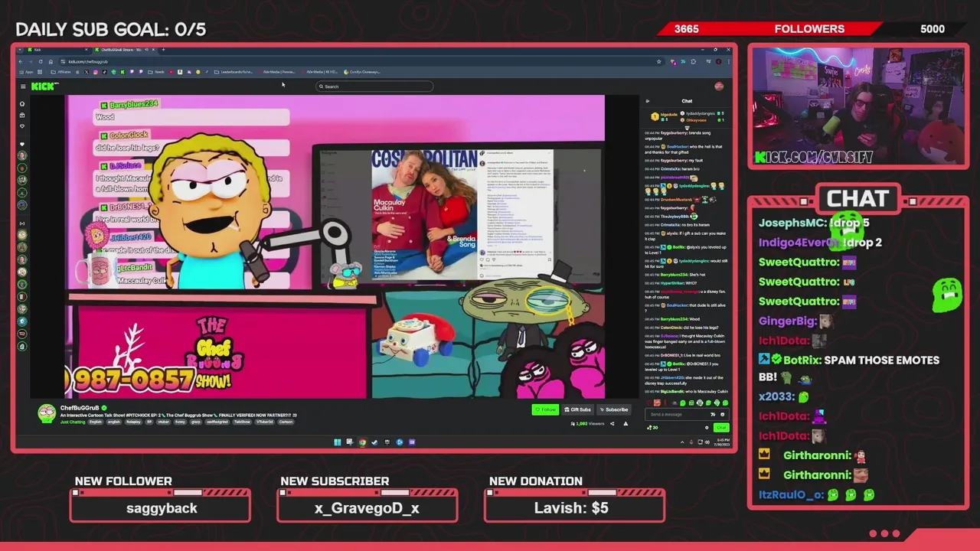Open the Affiliates bookmark folder
This screenshot has width=980, height=551.
(x=61, y=72)
